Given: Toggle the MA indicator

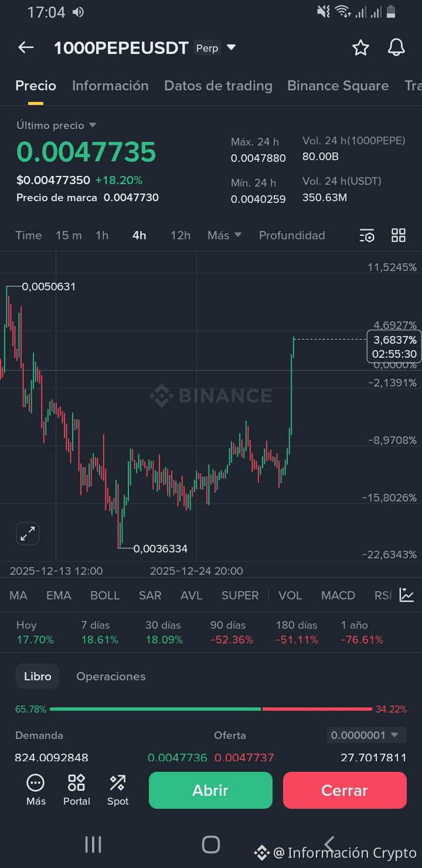Looking at the screenshot, I should 18,595.
